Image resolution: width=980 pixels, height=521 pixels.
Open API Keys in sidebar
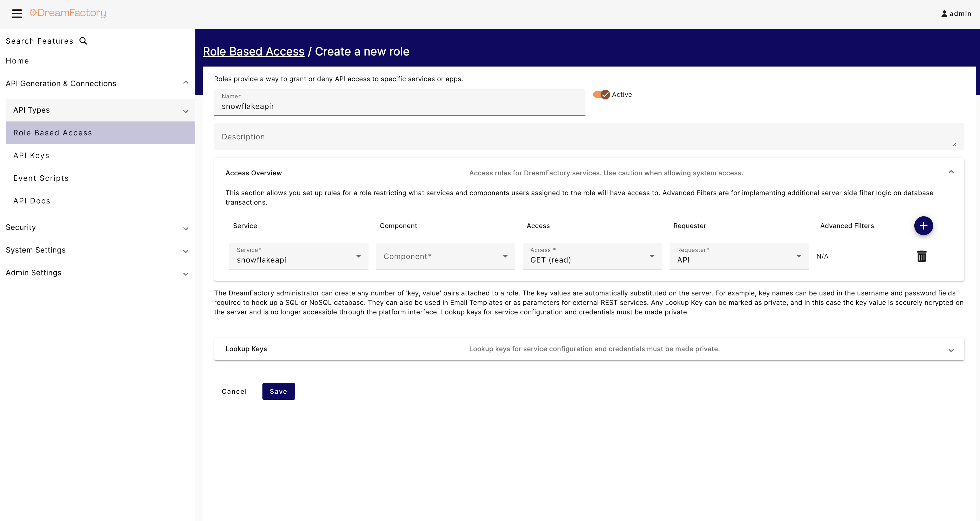coord(31,155)
